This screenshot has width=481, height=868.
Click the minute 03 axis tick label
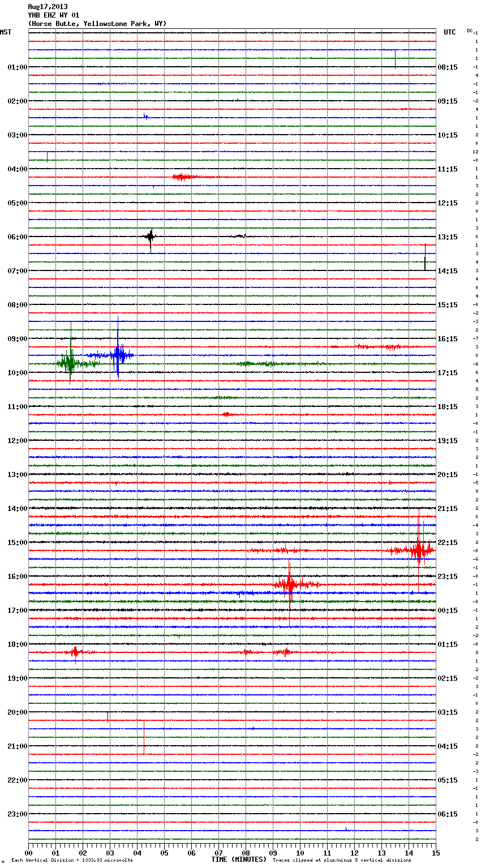tap(110, 853)
